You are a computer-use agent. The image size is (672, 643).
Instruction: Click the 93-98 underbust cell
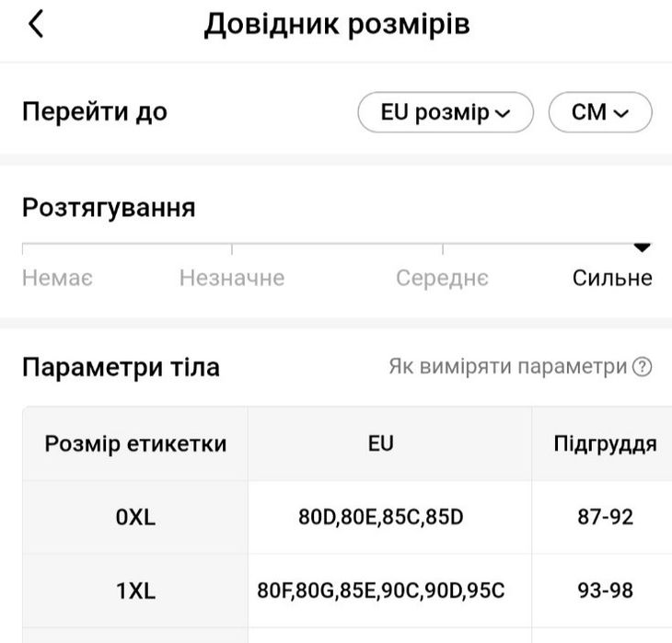pos(605,591)
